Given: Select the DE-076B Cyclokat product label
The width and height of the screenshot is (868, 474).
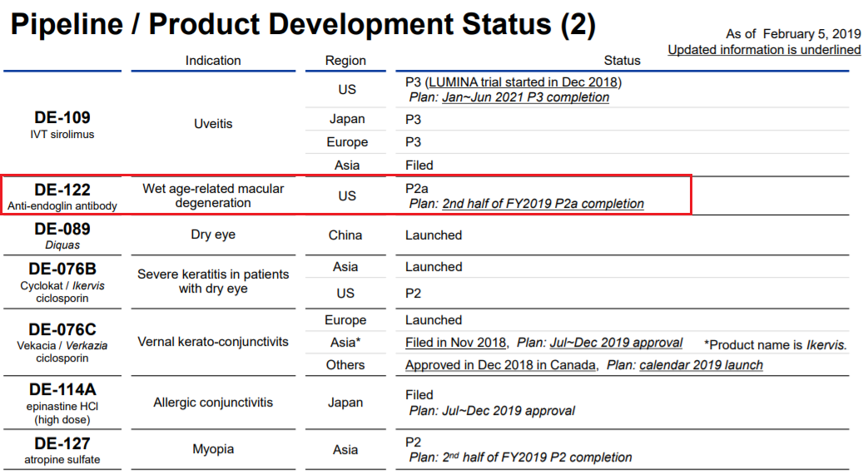Looking at the screenshot, I should coord(62,282).
